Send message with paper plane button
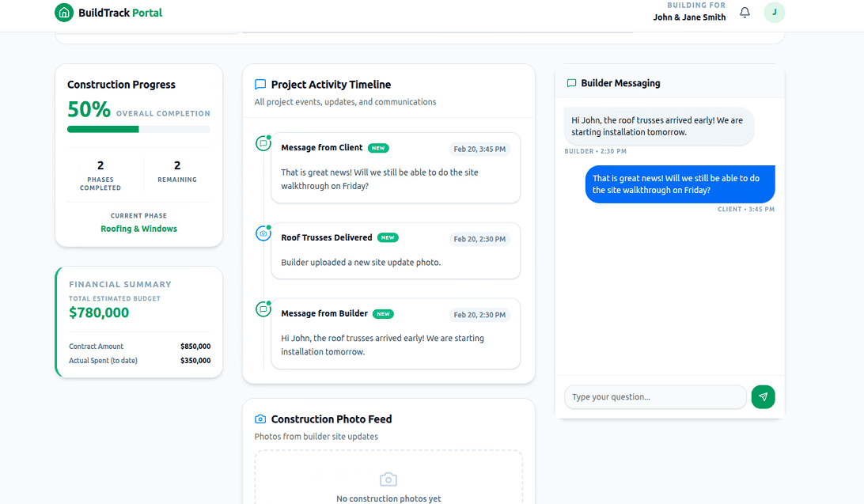Image resolution: width=864 pixels, height=504 pixels. [764, 396]
